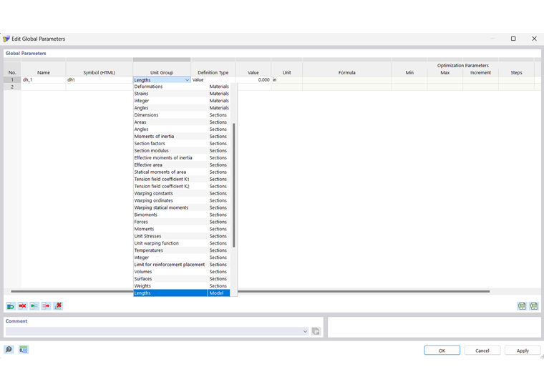Screen dimensions: 544x392
Task: Select Effective moments of inertia entry
Action: click(181, 157)
